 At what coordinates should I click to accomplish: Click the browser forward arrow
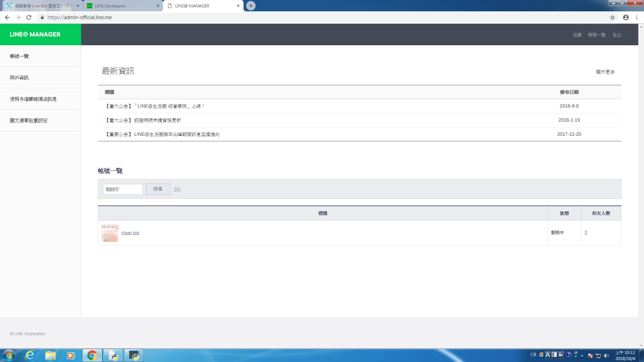(18, 17)
